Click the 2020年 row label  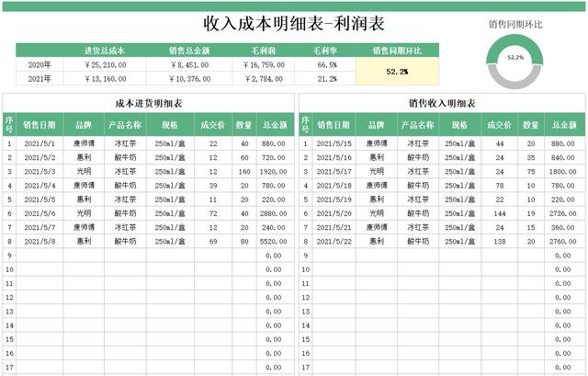(x=40, y=64)
